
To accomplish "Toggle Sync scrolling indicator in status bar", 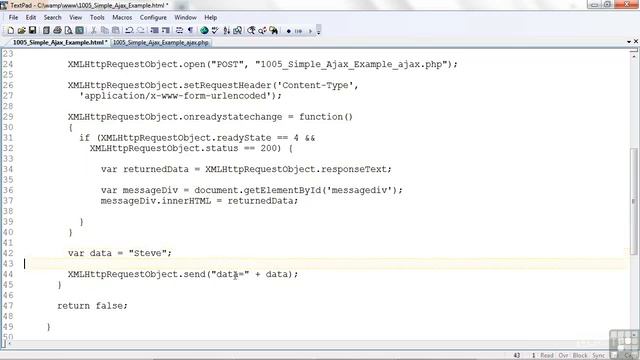I will tap(598, 356).
